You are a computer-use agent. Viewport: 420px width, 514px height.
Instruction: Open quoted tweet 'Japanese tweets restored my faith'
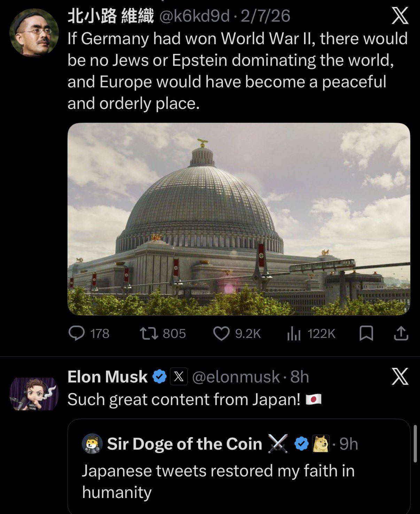(x=218, y=481)
